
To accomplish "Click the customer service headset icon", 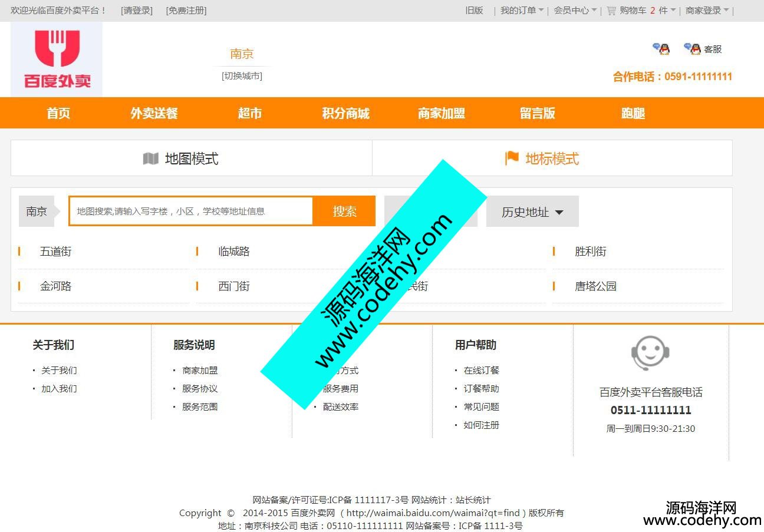I will pos(650,353).
